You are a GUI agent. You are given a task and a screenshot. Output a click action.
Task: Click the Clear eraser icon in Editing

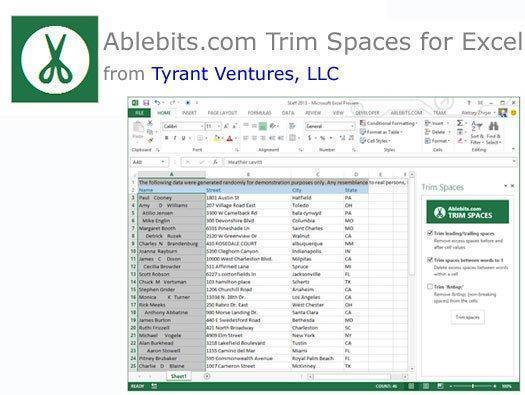pyautogui.click(x=460, y=141)
